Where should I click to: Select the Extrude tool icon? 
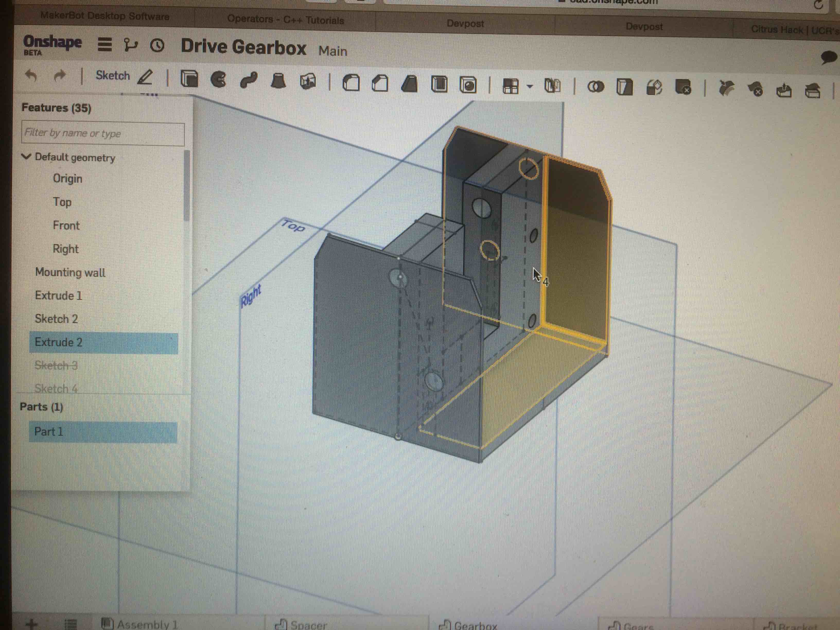click(x=189, y=79)
